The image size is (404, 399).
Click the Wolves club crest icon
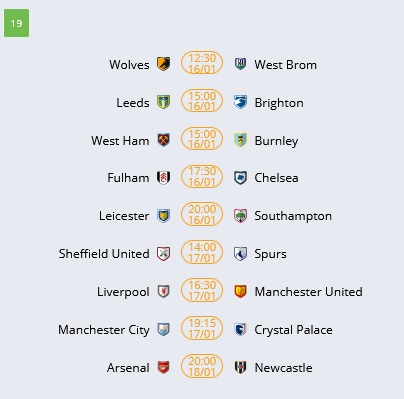(x=164, y=64)
